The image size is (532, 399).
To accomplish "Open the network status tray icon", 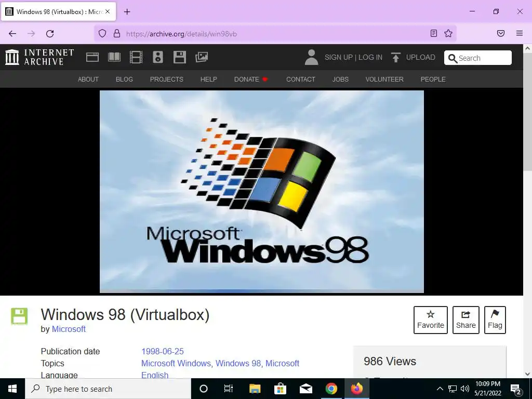I will tap(453, 389).
